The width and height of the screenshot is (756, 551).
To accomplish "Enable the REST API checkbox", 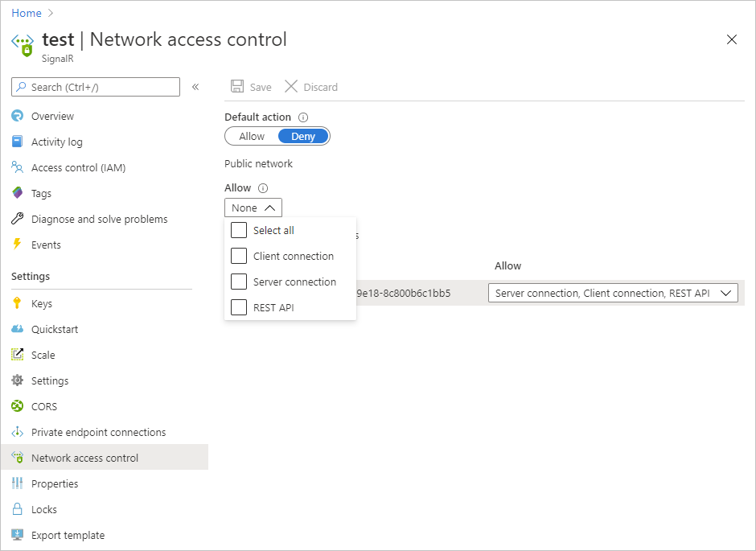I will point(239,307).
